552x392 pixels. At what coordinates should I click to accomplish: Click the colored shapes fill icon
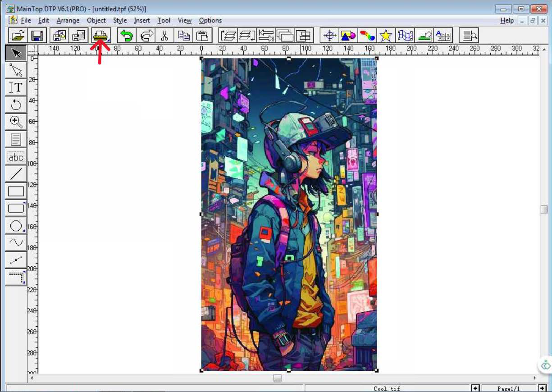(348, 35)
